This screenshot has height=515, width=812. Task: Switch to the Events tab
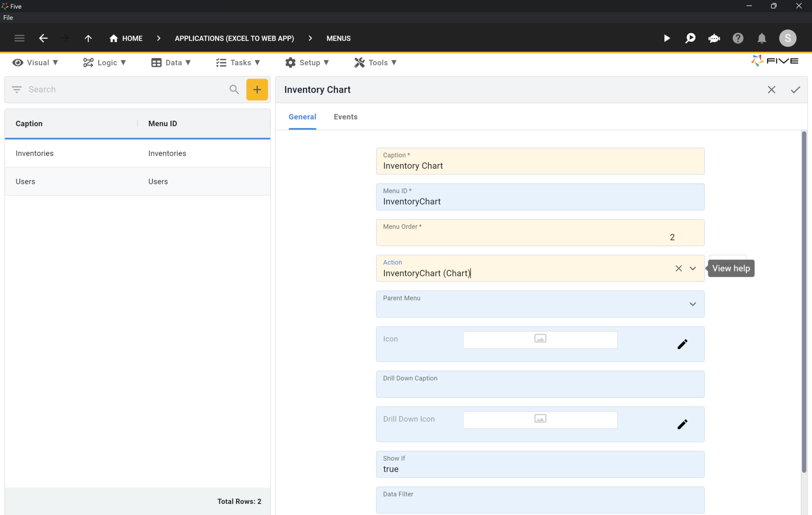345,117
